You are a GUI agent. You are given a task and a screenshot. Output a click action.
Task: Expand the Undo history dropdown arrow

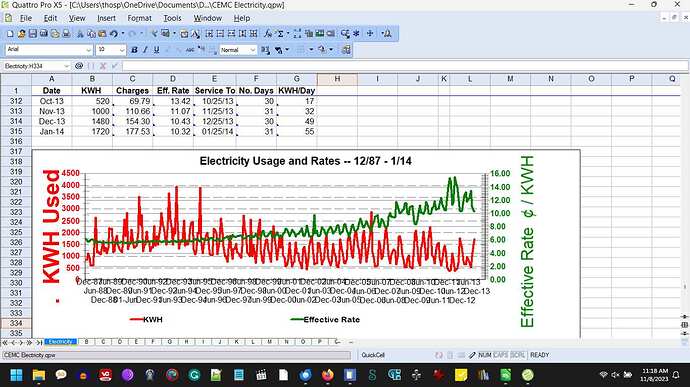[x=123, y=33]
